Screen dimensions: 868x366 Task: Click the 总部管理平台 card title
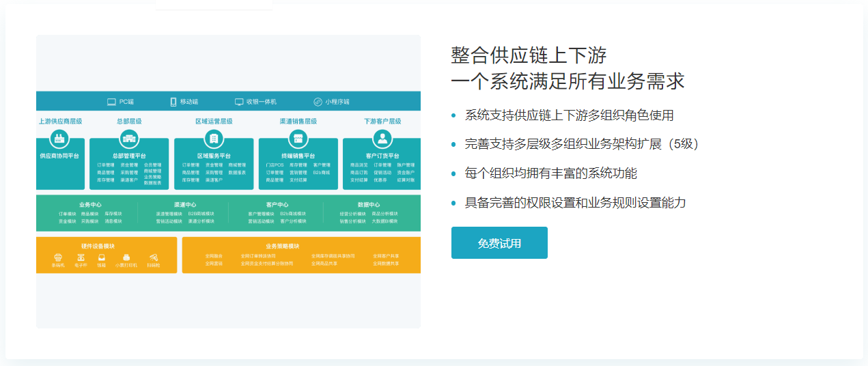point(128,156)
